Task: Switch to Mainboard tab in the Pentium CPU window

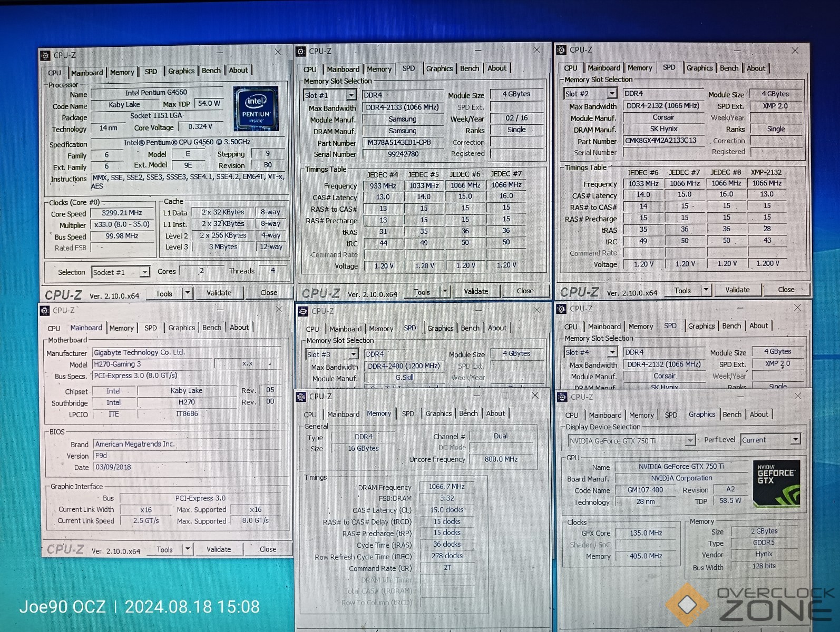Action: pos(87,73)
